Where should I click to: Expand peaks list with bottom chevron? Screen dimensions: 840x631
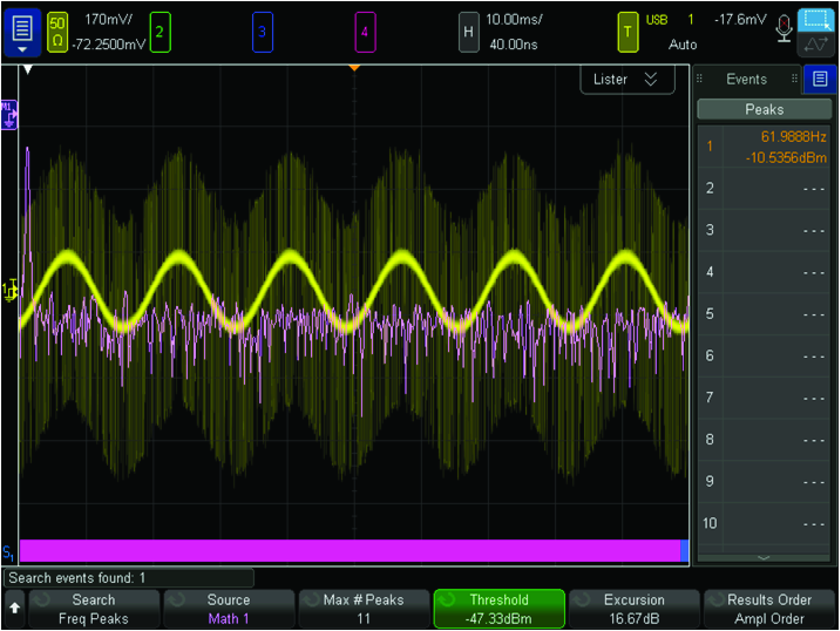(764, 558)
